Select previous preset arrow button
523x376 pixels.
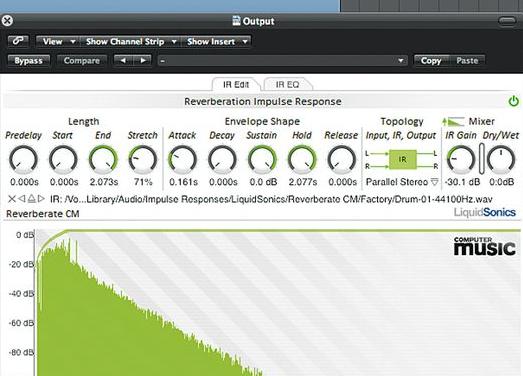123,61
